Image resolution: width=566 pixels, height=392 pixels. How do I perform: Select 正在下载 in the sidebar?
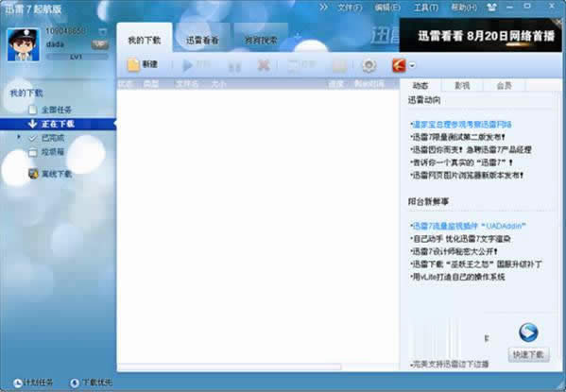tap(58, 124)
